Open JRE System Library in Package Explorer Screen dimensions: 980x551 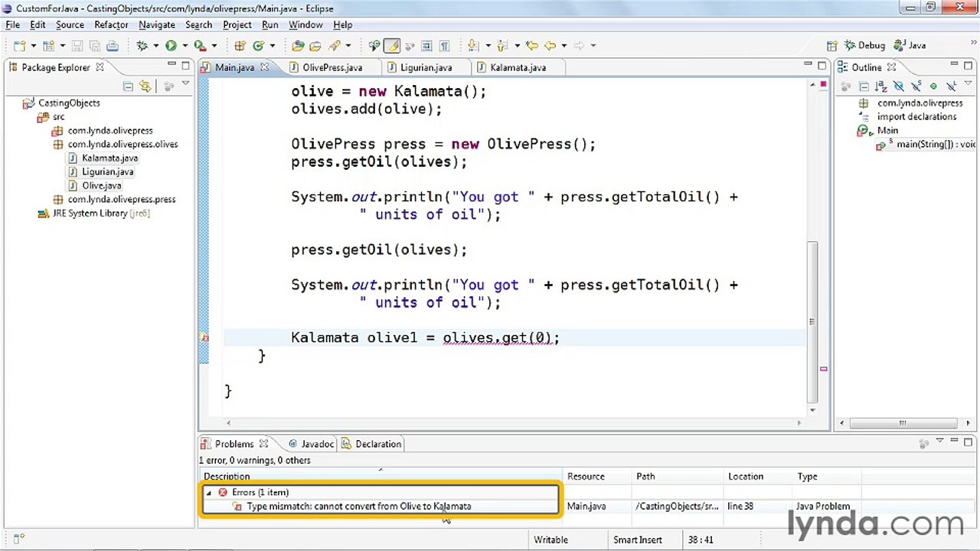tap(93, 214)
